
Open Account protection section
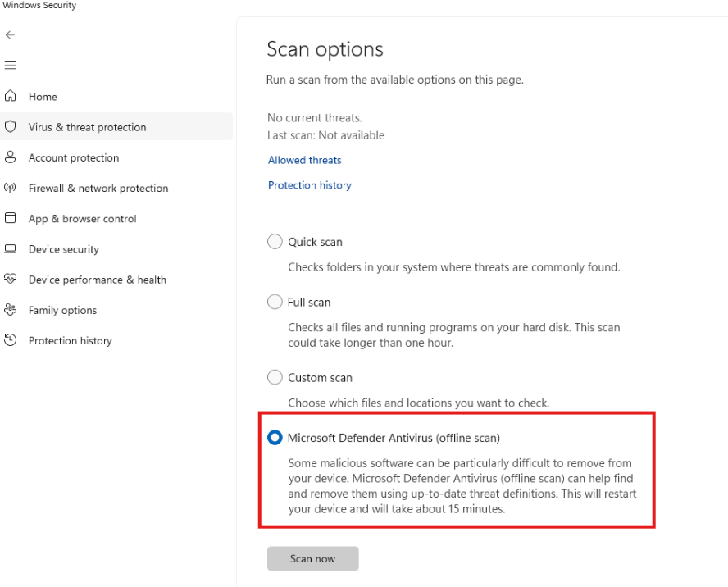pyautogui.click(x=74, y=158)
